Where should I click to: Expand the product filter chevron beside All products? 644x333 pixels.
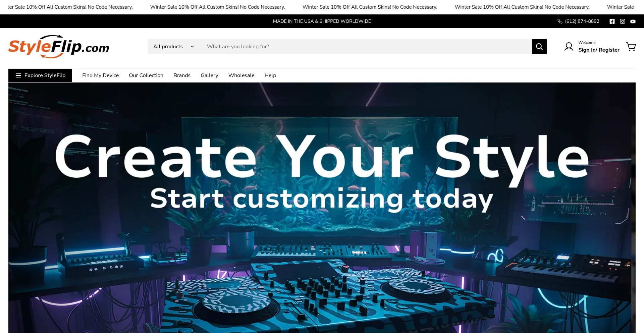coord(192,47)
